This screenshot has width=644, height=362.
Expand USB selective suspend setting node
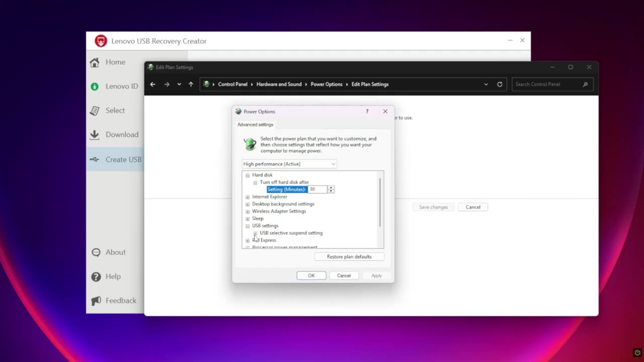[x=255, y=233]
